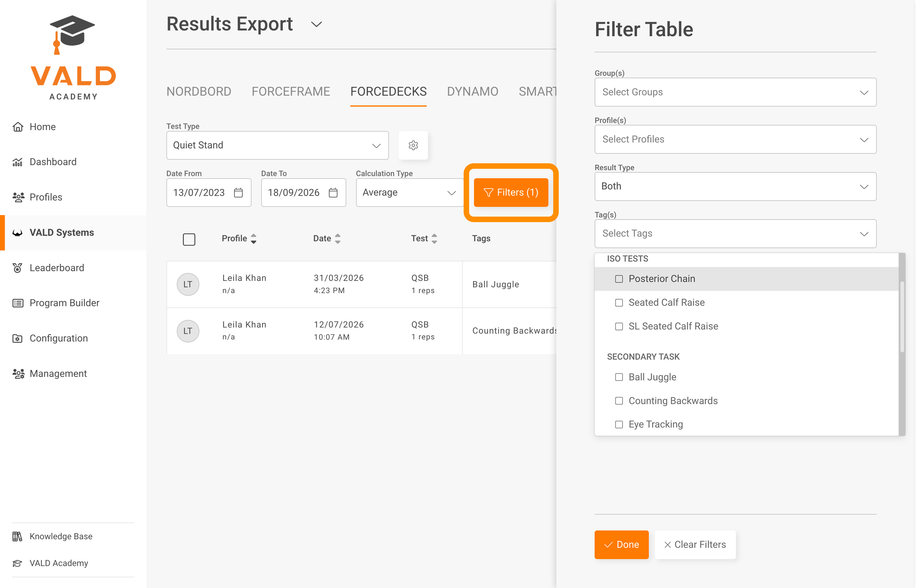The width and height of the screenshot is (916, 588).
Task: Open the Result Type Both dropdown
Action: click(735, 186)
